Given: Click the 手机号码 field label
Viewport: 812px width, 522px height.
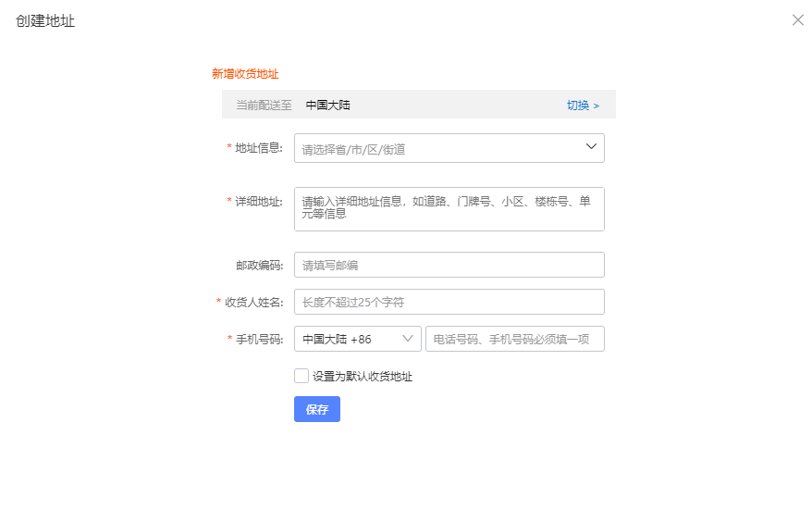Looking at the screenshot, I should (258, 340).
